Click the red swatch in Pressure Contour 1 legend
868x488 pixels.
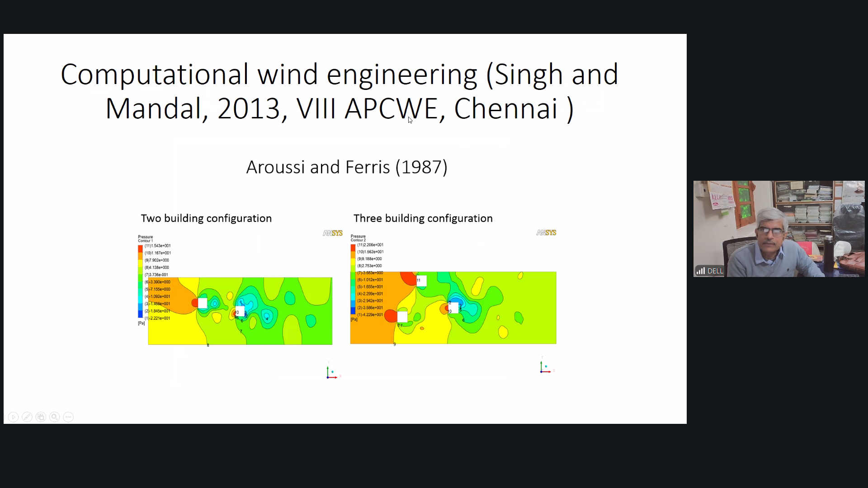[x=141, y=248]
